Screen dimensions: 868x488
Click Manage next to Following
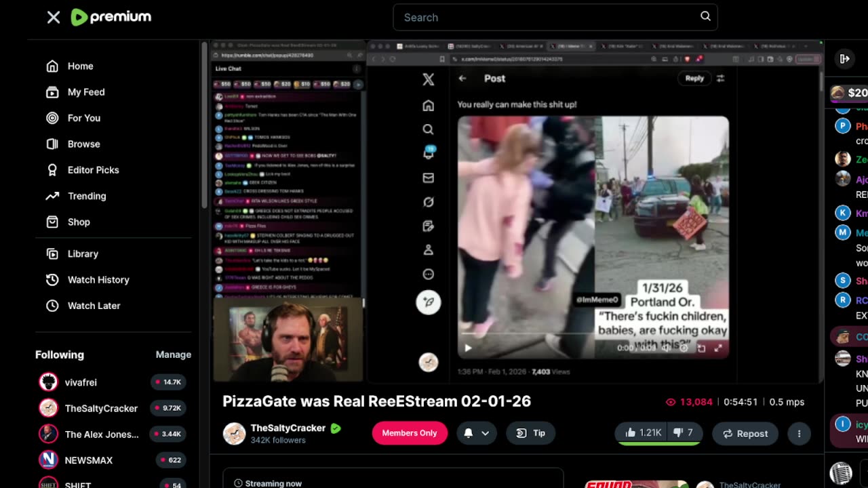174,354
